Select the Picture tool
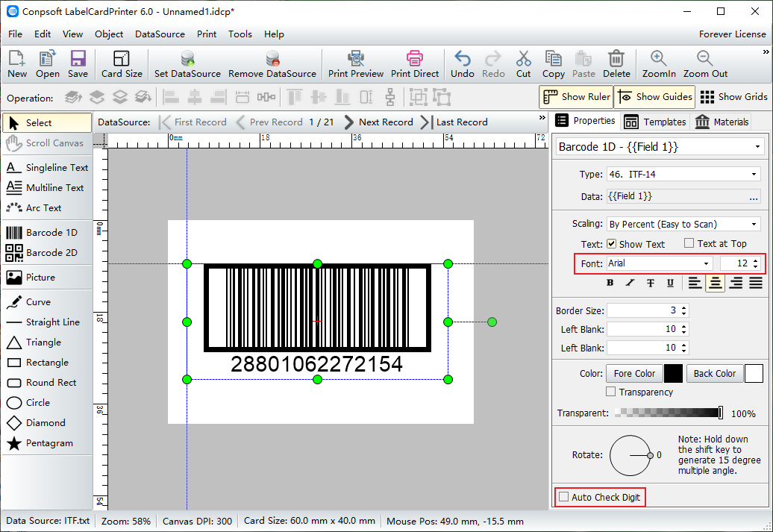Image resolution: width=773 pixels, height=532 pixels. [47, 277]
